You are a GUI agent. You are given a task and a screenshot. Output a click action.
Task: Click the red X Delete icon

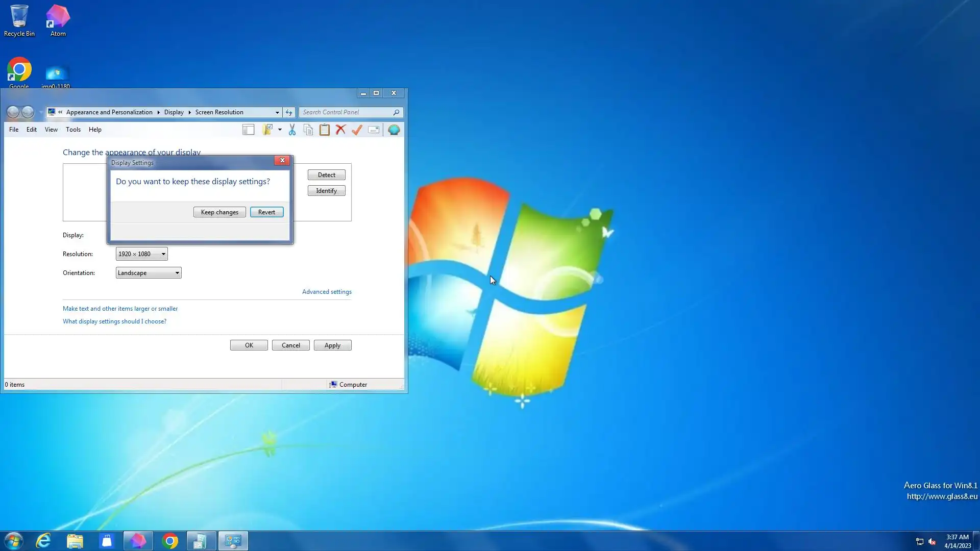[340, 130]
